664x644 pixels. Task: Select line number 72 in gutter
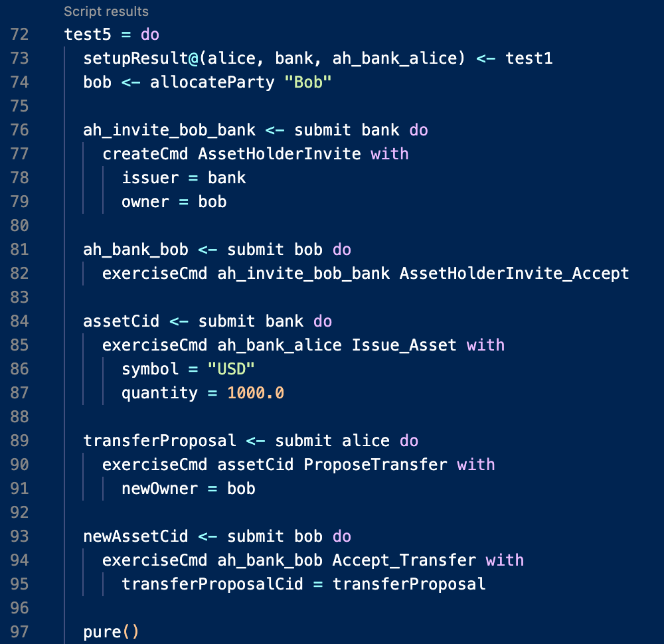[x=19, y=35]
